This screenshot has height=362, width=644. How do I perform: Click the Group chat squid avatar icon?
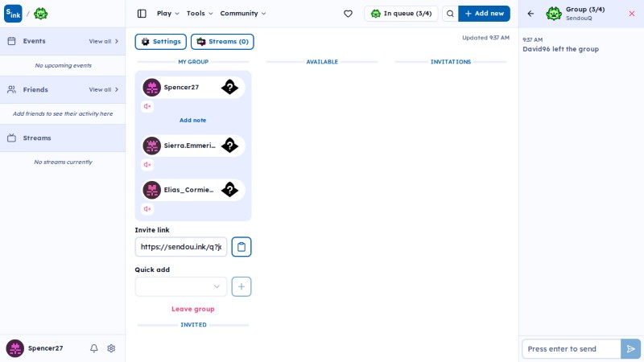point(554,14)
